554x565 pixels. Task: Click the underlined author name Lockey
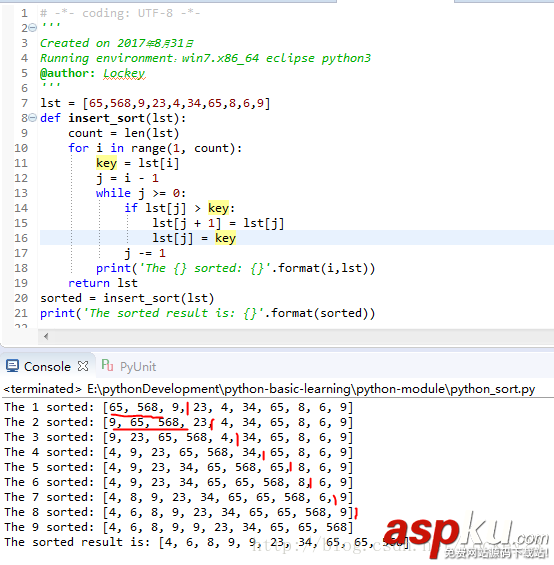pyautogui.click(x=124, y=74)
